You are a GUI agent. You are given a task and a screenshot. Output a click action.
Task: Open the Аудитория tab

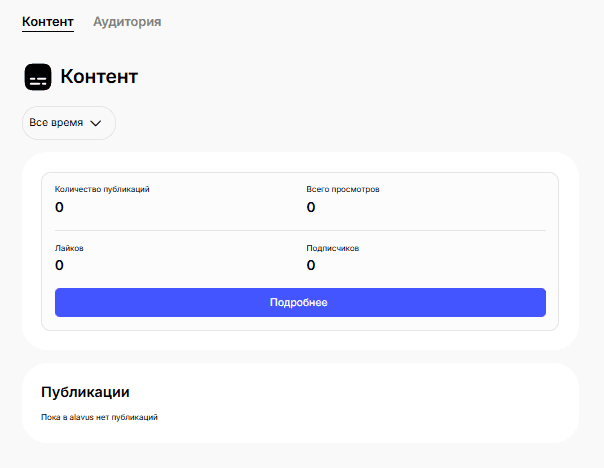[127, 21]
